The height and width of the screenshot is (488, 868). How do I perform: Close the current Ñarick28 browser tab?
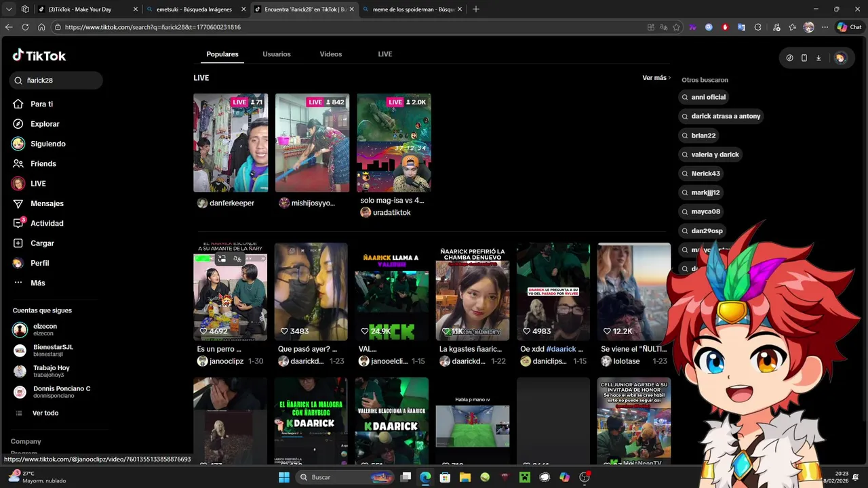coord(351,9)
